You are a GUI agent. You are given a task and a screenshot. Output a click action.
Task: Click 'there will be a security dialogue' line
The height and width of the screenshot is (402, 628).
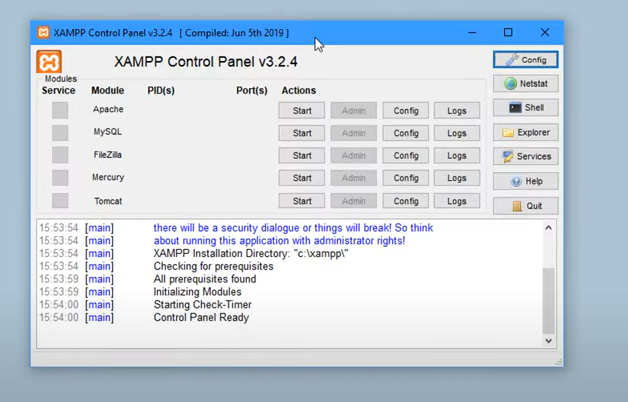tap(293, 228)
